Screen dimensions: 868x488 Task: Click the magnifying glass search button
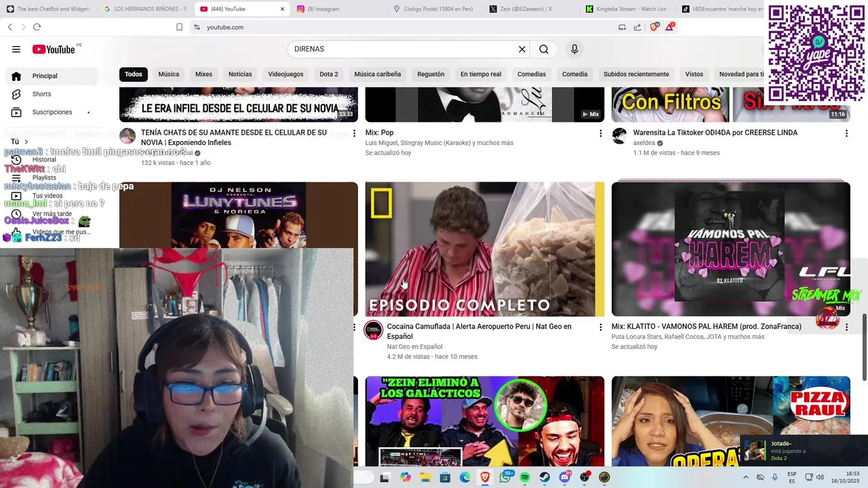click(x=544, y=49)
